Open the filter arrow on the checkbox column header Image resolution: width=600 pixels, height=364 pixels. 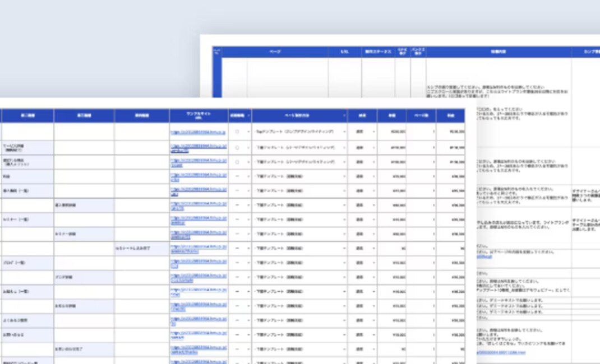[x=248, y=116]
